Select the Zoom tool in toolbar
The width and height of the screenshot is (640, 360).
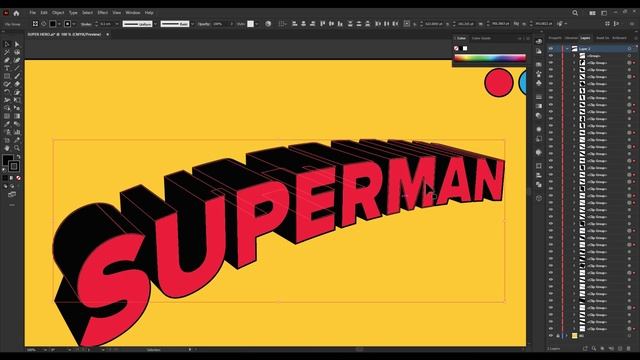[x=17, y=148]
